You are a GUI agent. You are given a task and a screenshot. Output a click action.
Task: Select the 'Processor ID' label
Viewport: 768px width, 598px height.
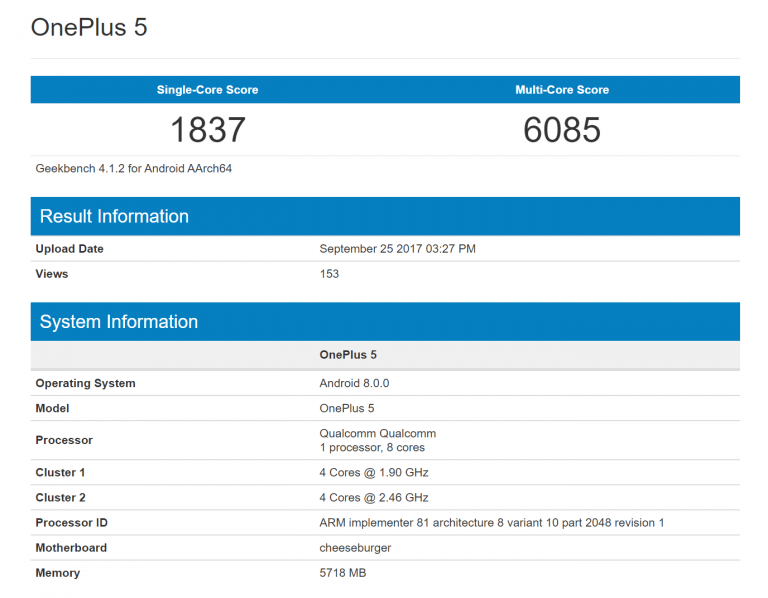click(x=72, y=523)
